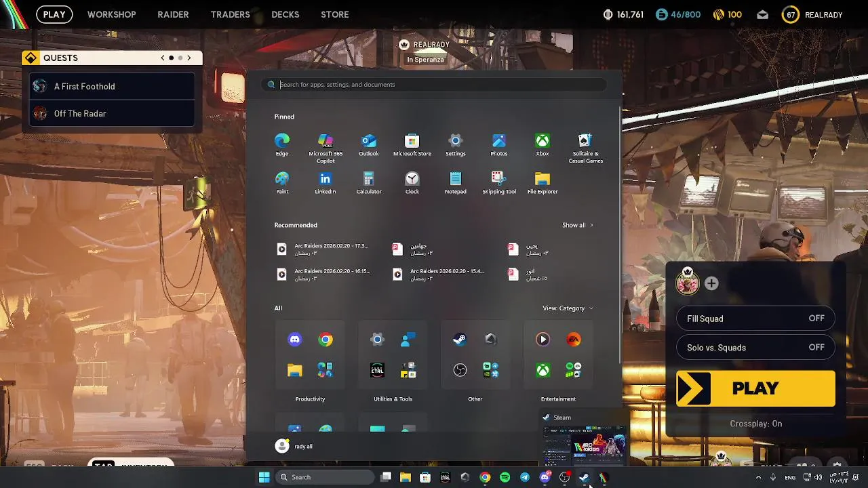Open the Windows Start button
Image resolution: width=868 pixels, height=488 pixels.
(264, 477)
